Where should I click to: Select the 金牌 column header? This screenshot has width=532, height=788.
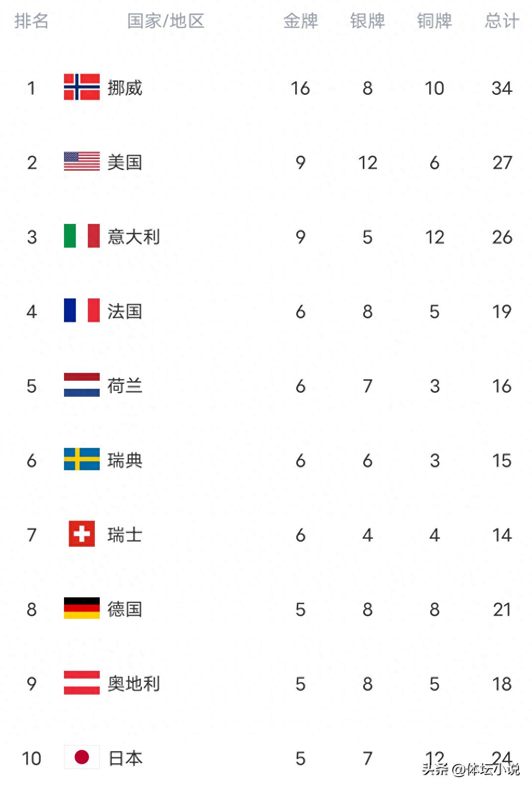[x=300, y=21]
